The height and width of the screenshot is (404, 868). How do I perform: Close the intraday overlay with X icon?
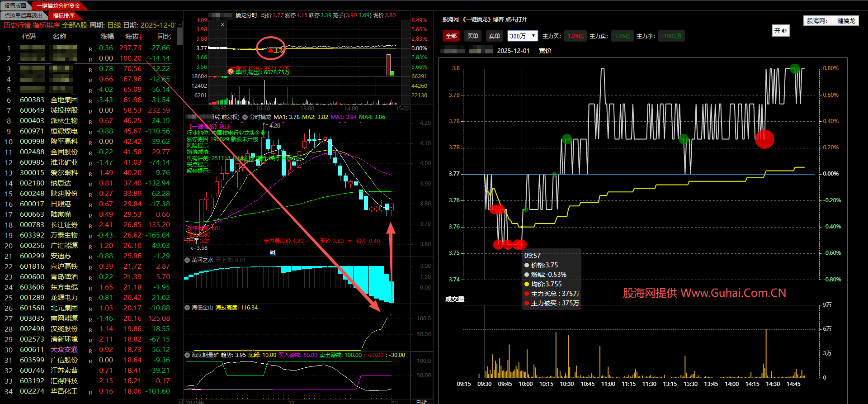click(222, 24)
